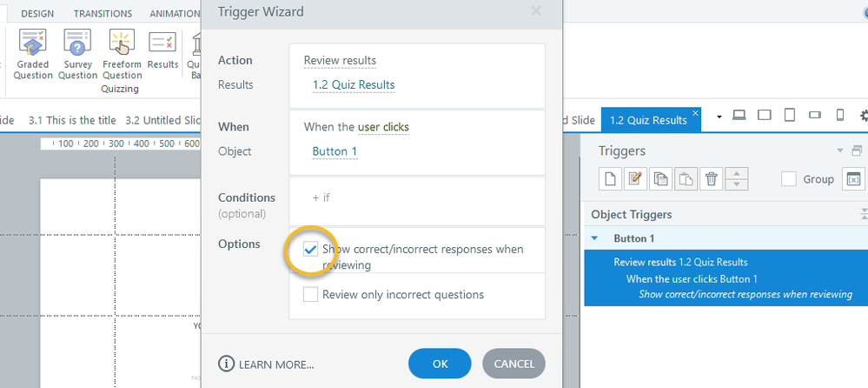Click 'When the user clicks Button 1' line

(x=692, y=278)
